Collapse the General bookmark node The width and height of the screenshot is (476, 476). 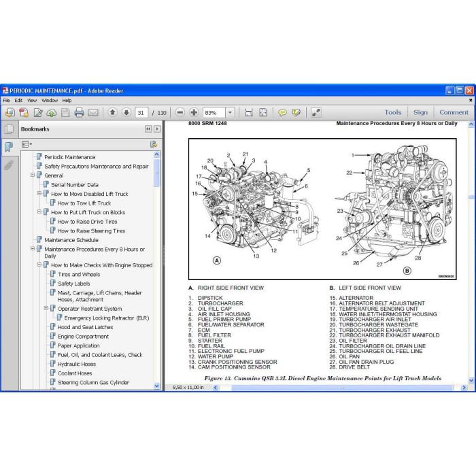33,175
